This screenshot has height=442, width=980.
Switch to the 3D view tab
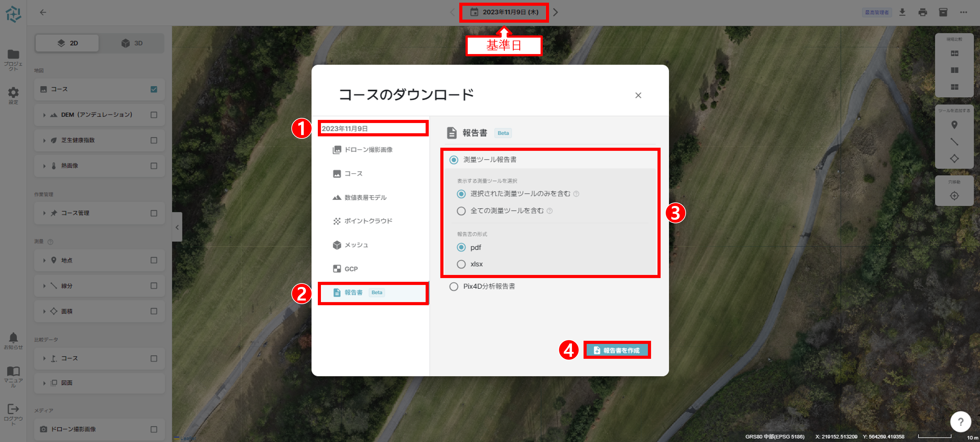click(132, 43)
